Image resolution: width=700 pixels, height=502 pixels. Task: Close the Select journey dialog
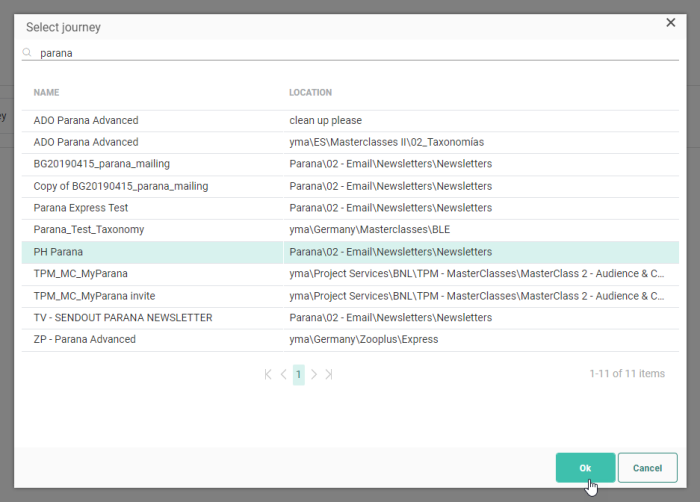click(x=670, y=23)
